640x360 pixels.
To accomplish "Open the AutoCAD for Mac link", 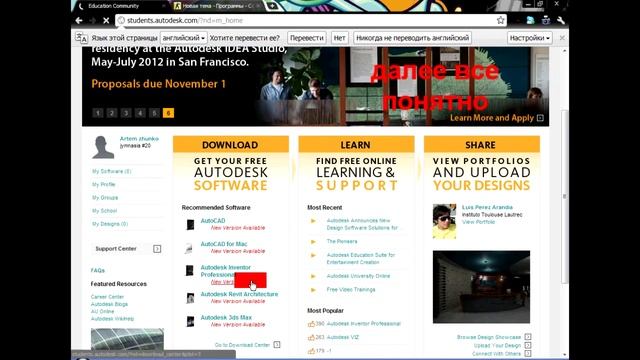I will (224, 244).
